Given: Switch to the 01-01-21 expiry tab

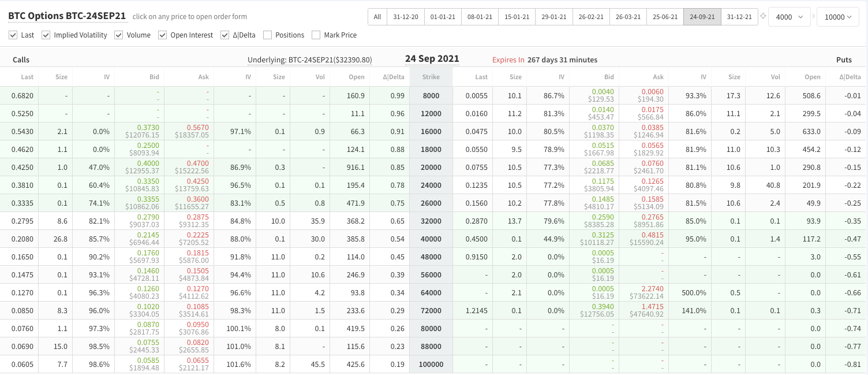Looking at the screenshot, I should tap(443, 17).
